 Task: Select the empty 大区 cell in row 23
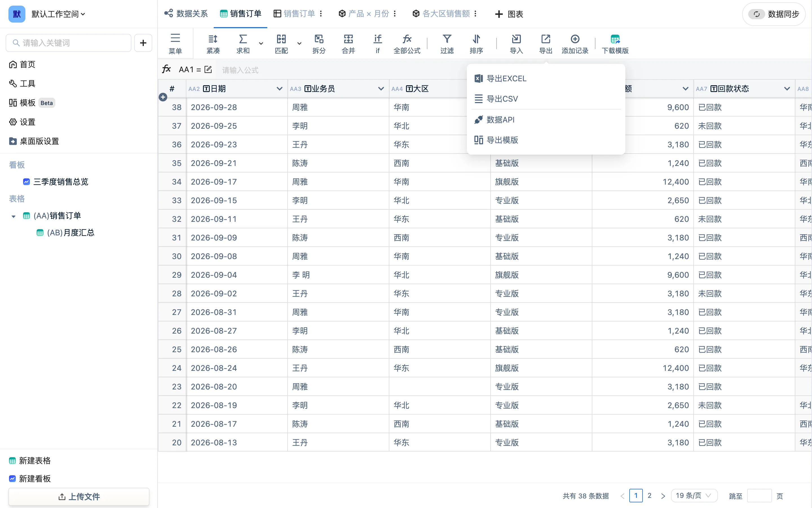click(440, 387)
